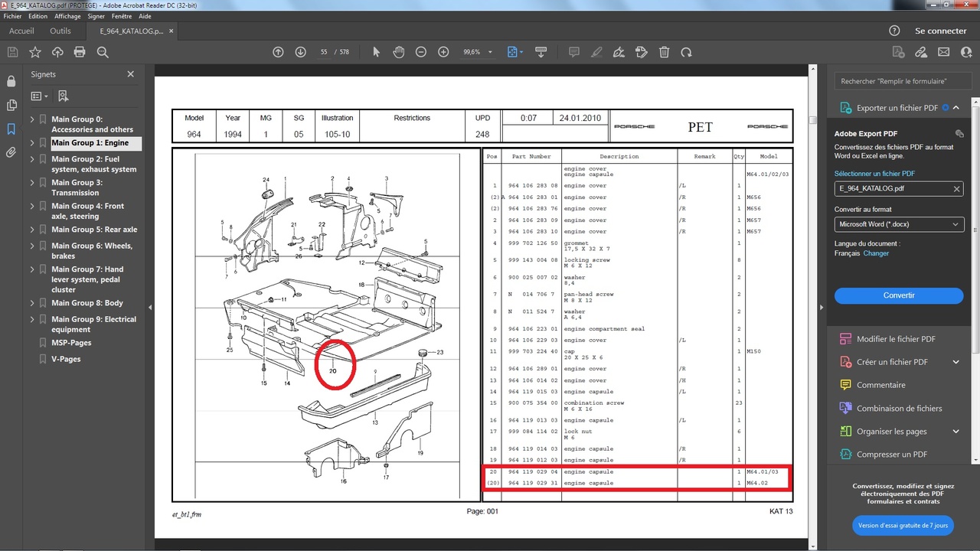
Task: Expand Main Group 0: Accessories and others
Action: (32, 119)
